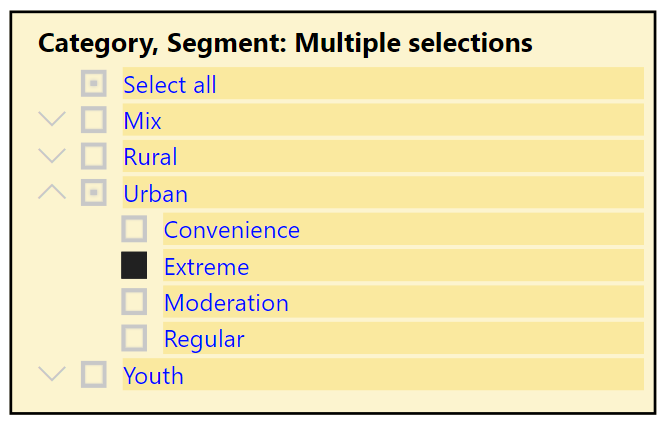This screenshot has width=661, height=422.
Task: Click the Moderation segment label
Action: 226,303
